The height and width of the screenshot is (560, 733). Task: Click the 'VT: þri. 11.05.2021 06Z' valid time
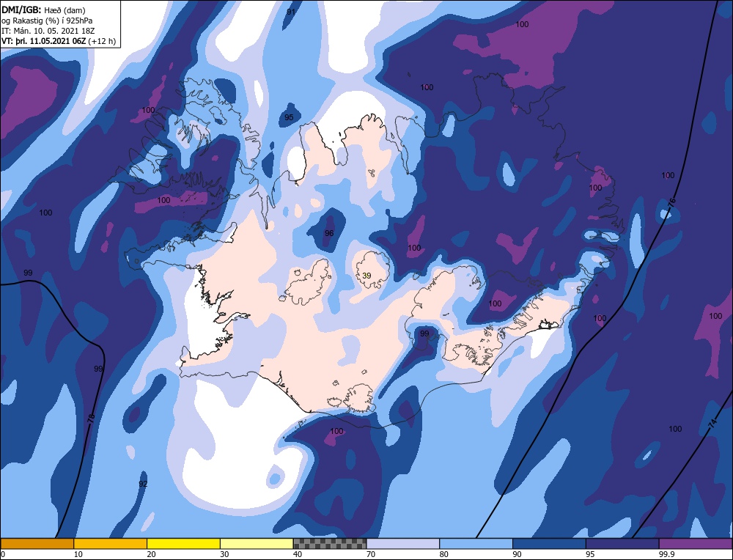point(43,41)
